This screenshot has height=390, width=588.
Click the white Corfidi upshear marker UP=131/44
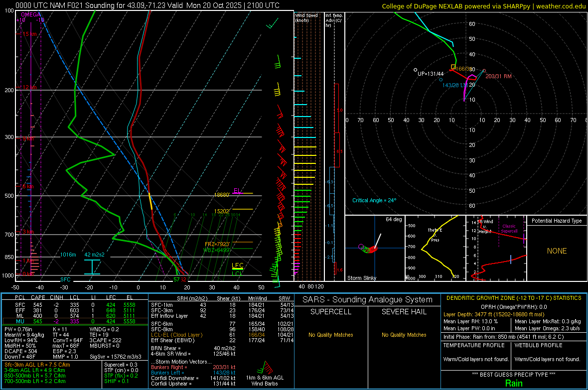coord(415,70)
